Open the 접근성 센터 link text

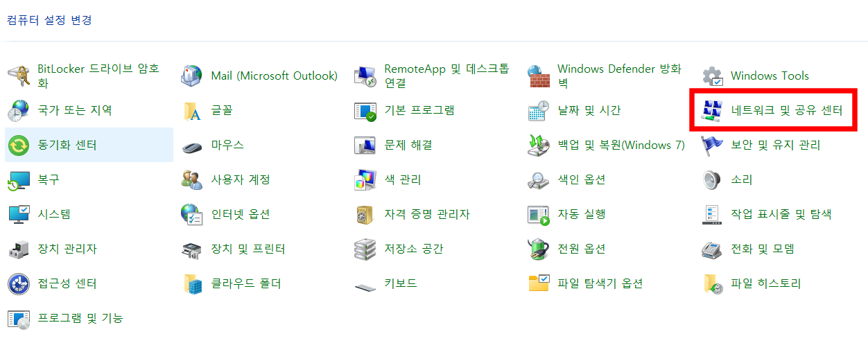tap(67, 283)
